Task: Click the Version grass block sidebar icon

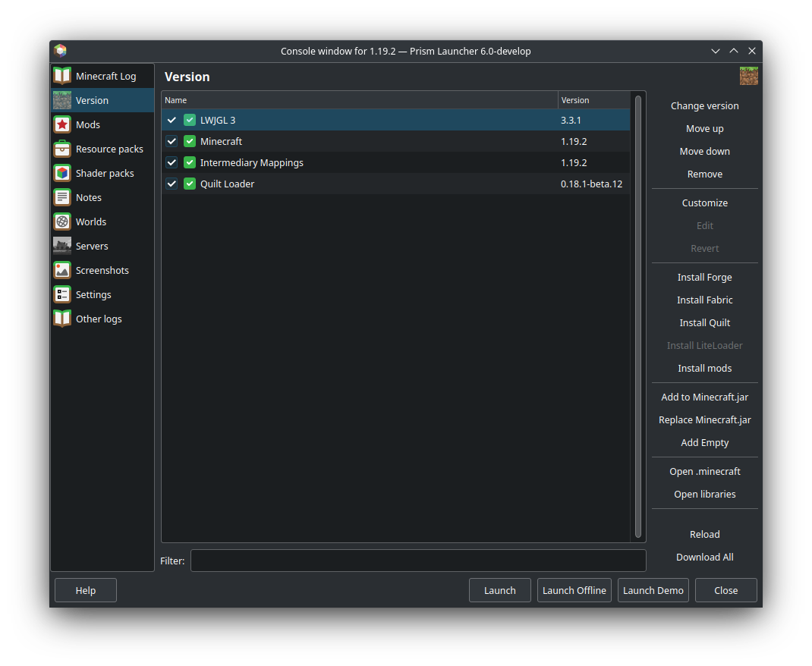Action: click(x=62, y=100)
